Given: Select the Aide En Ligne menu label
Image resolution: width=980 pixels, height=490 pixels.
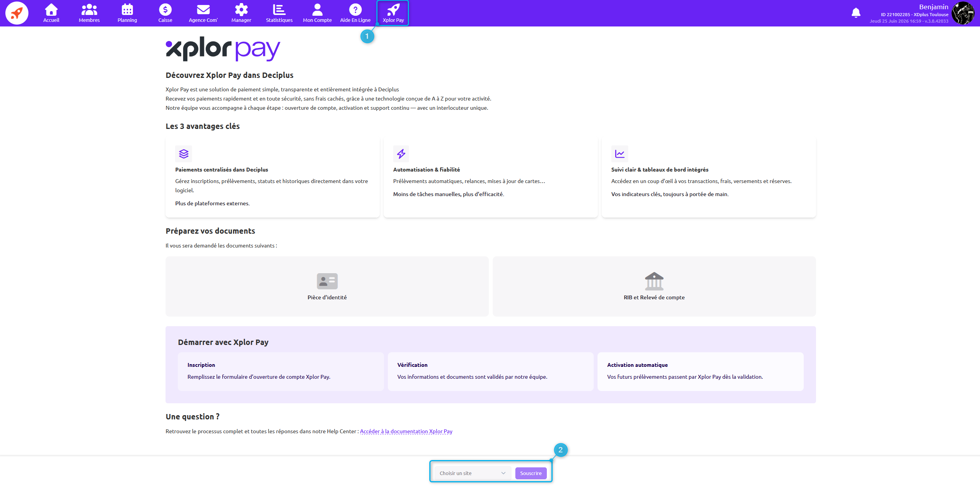Looking at the screenshot, I should point(355,20).
